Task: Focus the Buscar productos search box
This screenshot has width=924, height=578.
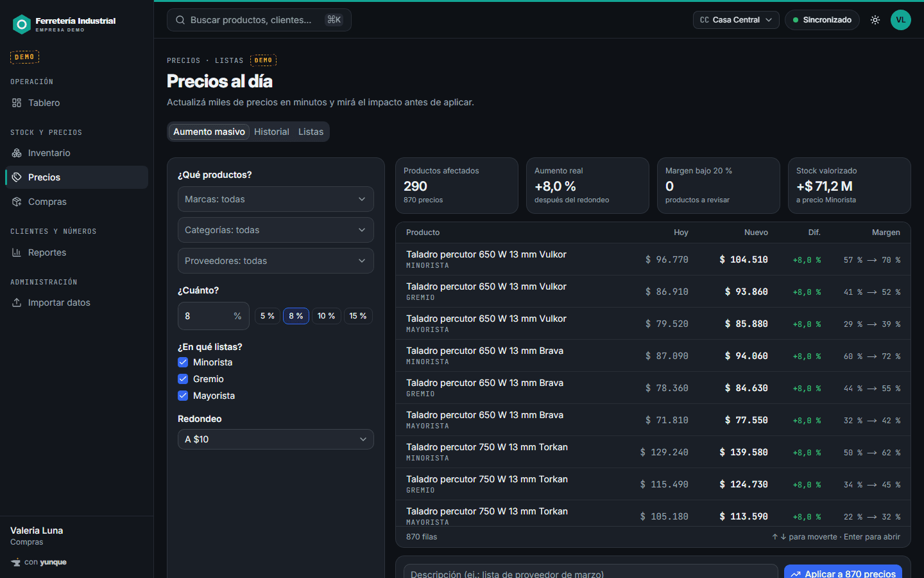Action: click(259, 20)
